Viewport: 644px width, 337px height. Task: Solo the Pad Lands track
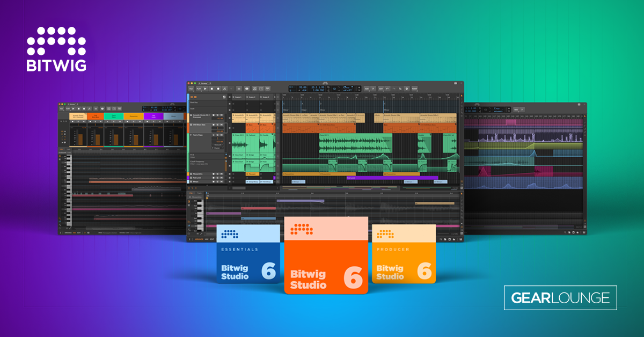(217, 178)
